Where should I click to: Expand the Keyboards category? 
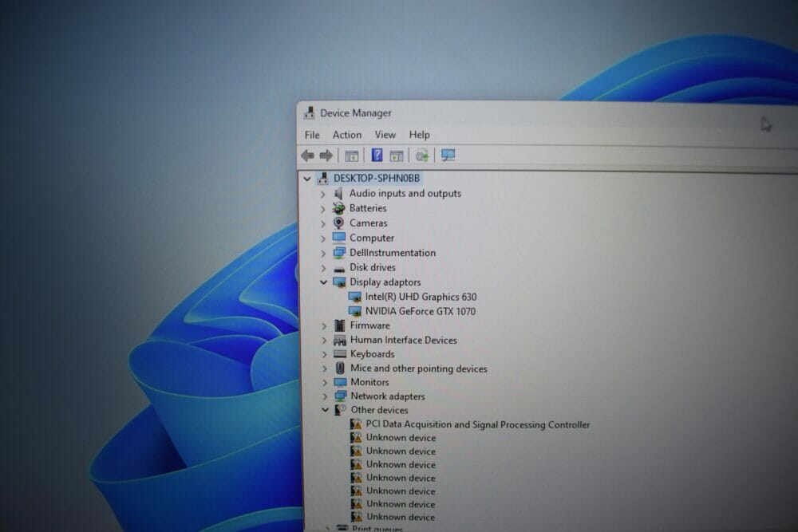(324, 354)
